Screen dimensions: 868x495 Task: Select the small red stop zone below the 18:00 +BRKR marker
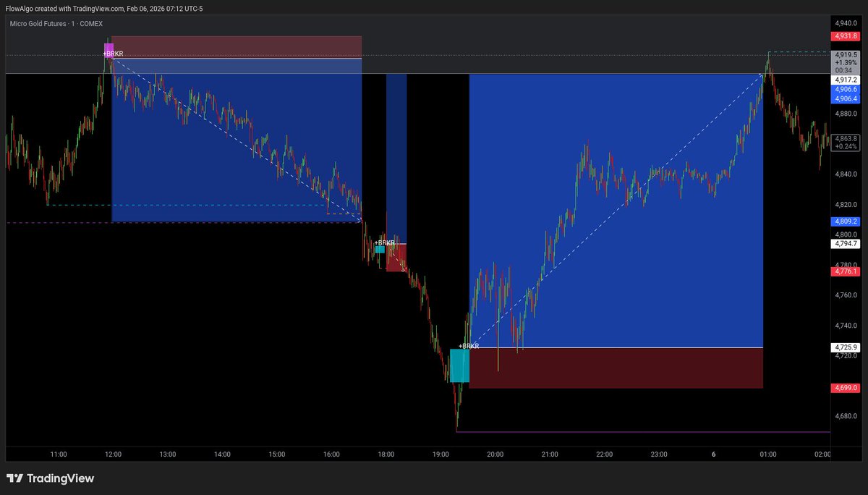396,258
